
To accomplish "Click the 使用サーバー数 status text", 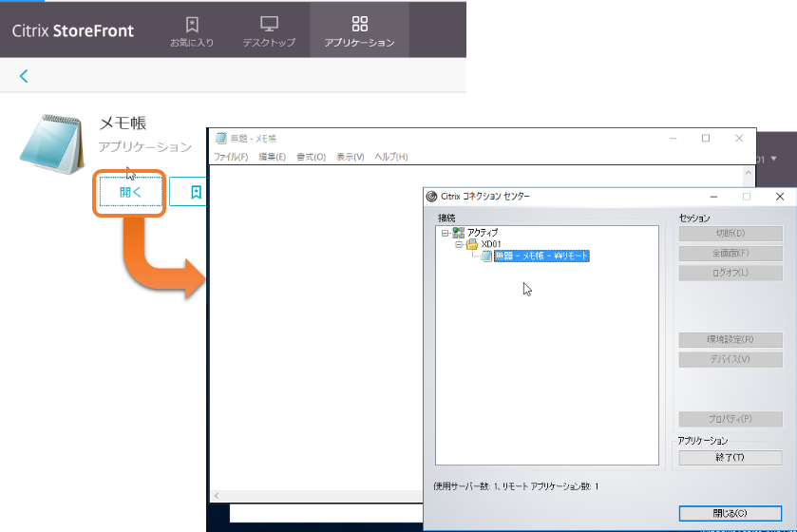I will pos(516,486).
